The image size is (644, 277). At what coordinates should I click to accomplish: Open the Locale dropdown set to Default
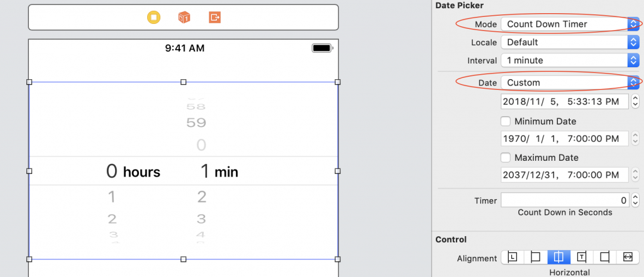click(570, 42)
